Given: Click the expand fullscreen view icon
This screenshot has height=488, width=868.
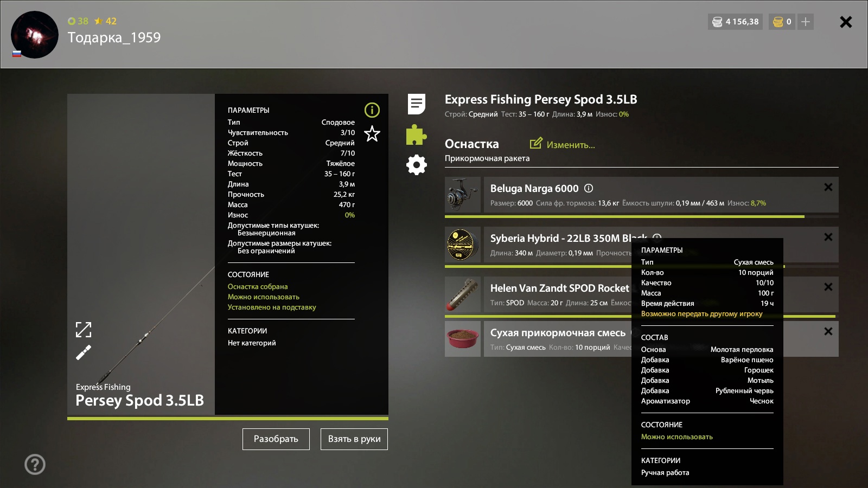Looking at the screenshot, I should (84, 329).
